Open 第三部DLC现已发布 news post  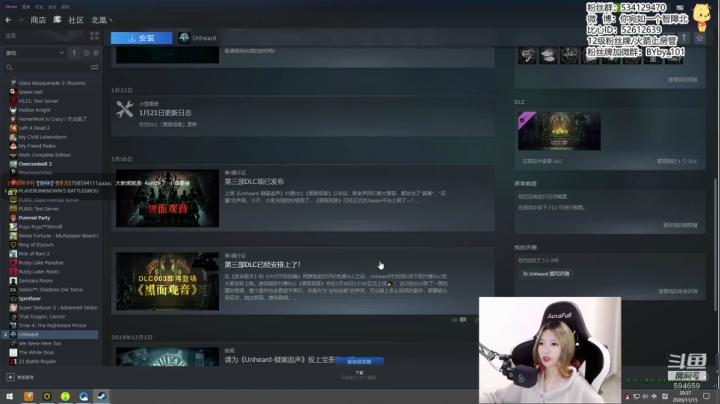coord(254,182)
